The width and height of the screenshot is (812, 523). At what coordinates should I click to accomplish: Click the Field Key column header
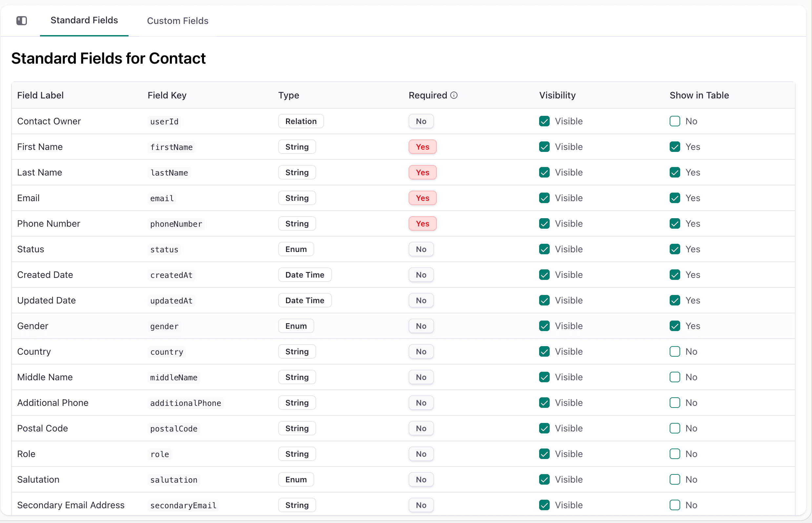[167, 95]
